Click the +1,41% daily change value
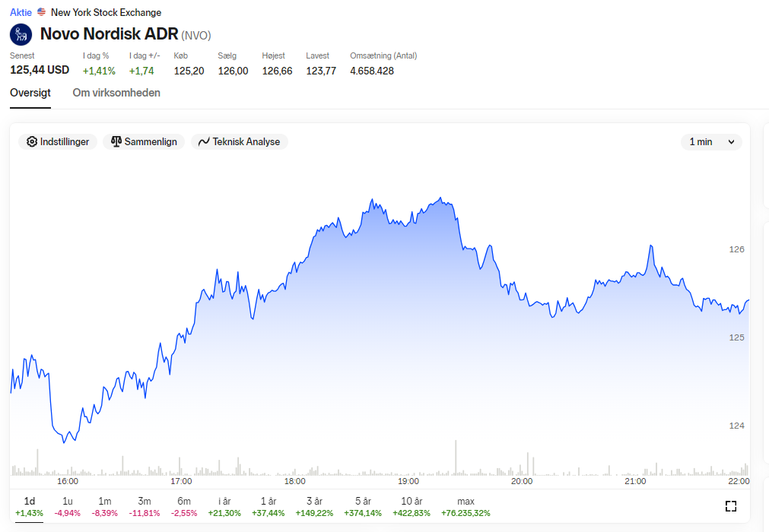This screenshot has height=532, width=769. 99,71
